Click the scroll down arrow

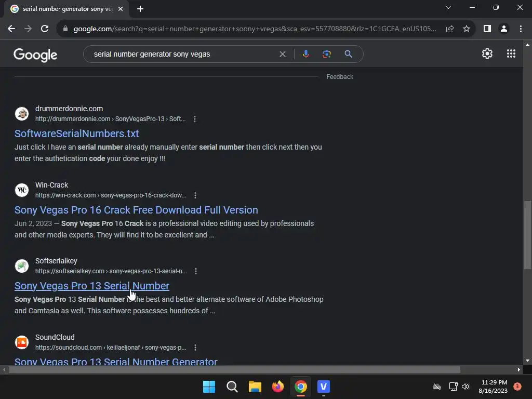527,361
